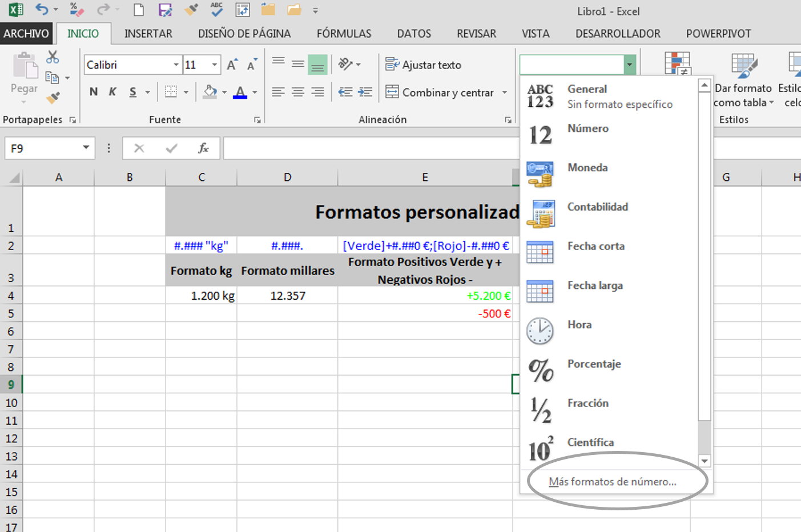Select the Porcentaje format icon
Viewport: 801px width, 532px height.
540,371
